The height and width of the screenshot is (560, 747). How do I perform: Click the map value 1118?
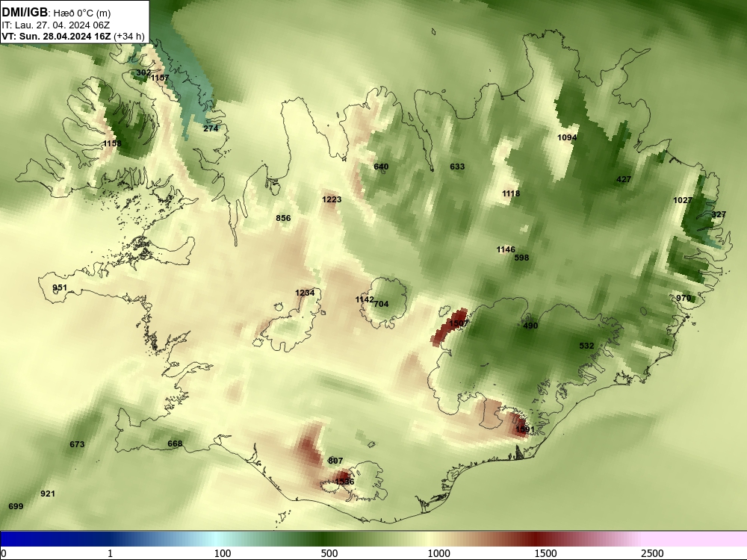point(511,193)
